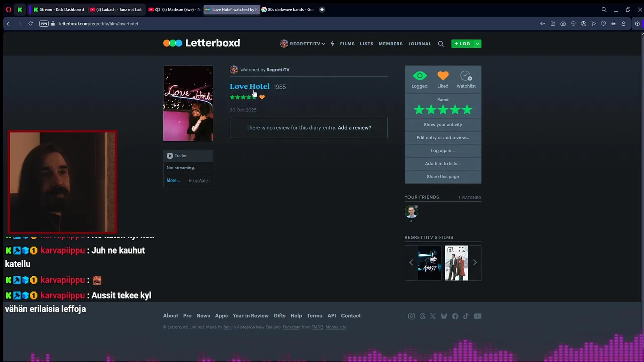Take a snapshot with camera icon
The image size is (644, 362).
pyautogui.click(x=563, y=24)
